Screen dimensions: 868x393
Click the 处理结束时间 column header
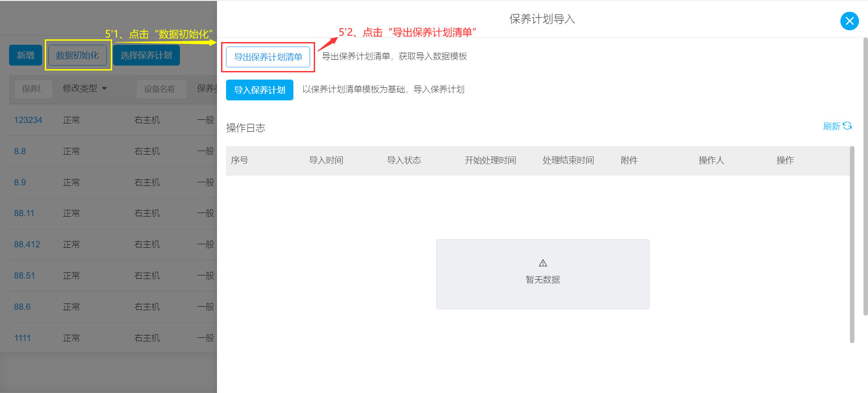pyautogui.click(x=568, y=160)
